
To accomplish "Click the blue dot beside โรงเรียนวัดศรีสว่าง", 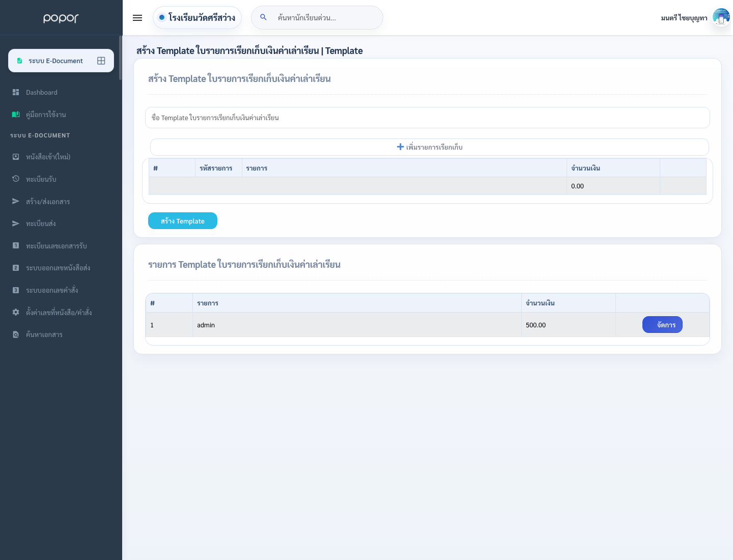I will (x=162, y=17).
